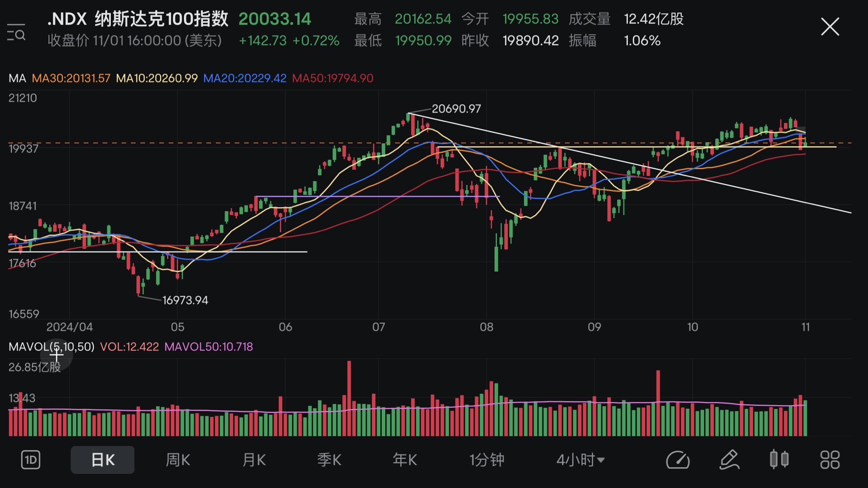The height and width of the screenshot is (488, 868).
Task: Tap the percent change +0.72%
Action: click(x=316, y=41)
